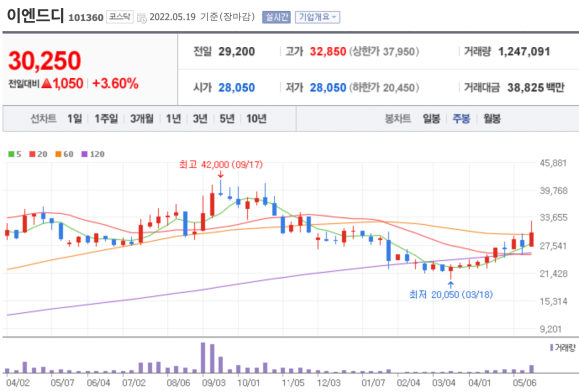This screenshot has height=392, width=579.
Task: Click the 최고 42,000 (09/17) high marker
Action: tap(221, 164)
